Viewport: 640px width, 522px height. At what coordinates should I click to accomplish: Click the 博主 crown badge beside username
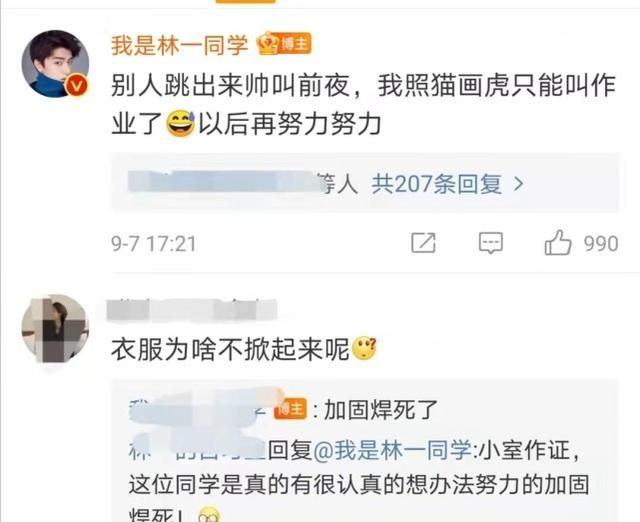point(284,44)
